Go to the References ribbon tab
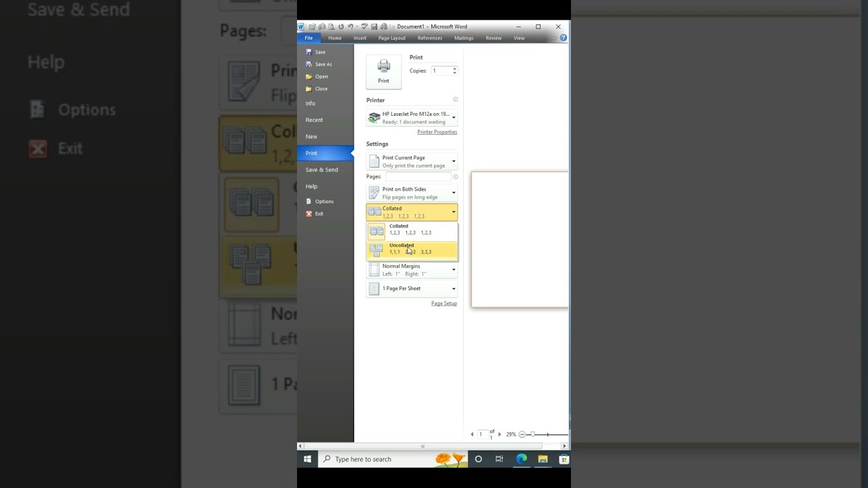 pos(430,38)
